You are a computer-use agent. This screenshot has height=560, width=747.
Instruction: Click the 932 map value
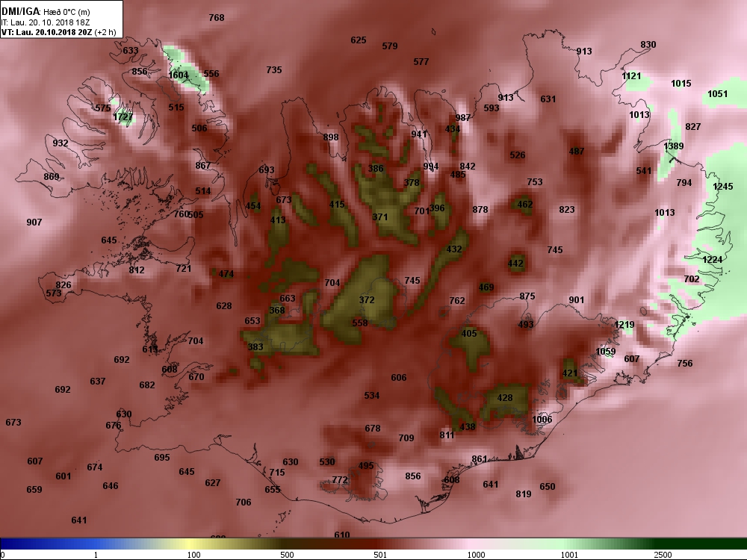point(60,143)
